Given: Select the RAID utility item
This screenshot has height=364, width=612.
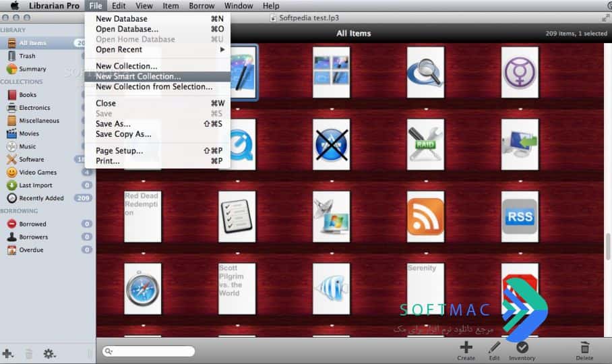Looking at the screenshot, I should click(x=425, y=144).
